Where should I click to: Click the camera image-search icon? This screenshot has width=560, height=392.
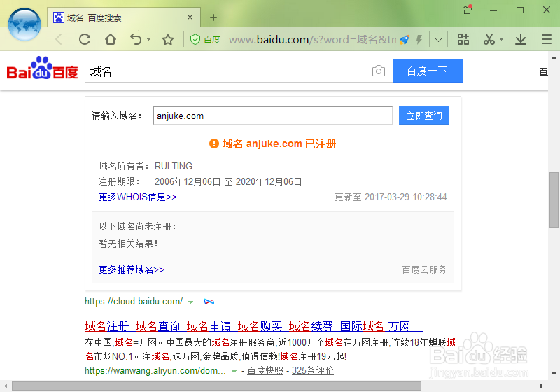pyautogui.click(x=378, y=71)
